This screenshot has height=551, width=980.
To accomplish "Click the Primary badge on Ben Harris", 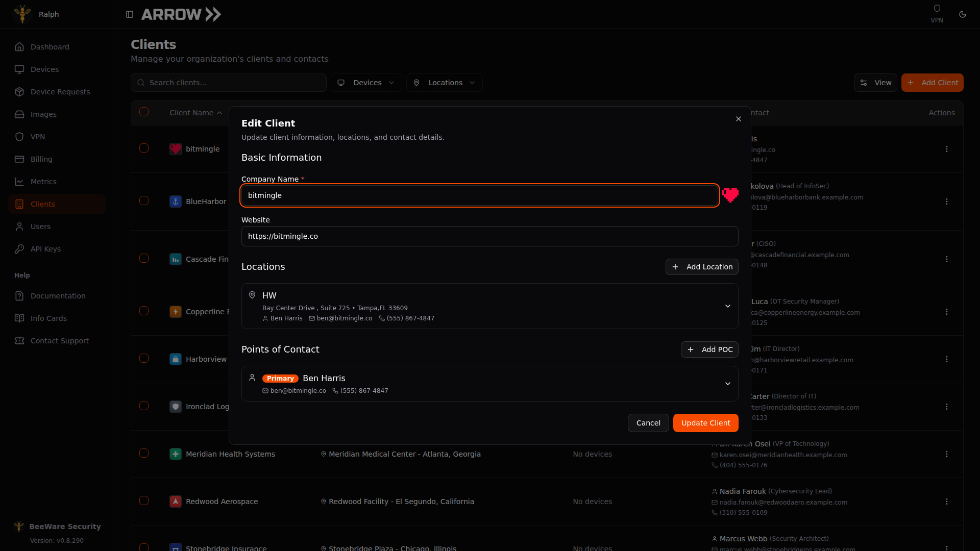I will [280, 379].
